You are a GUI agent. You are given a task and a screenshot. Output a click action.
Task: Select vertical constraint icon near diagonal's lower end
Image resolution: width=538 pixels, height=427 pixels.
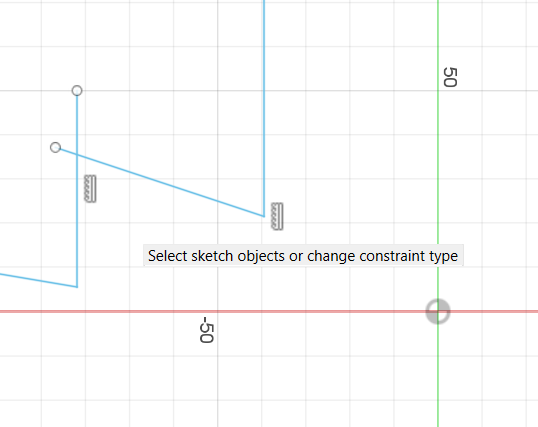pos(277,216)
